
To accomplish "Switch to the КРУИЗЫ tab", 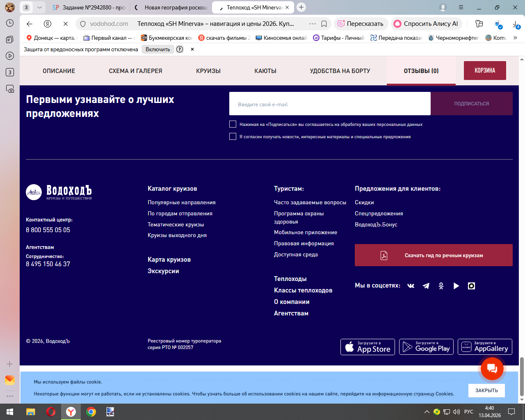I will pos(208,71).
